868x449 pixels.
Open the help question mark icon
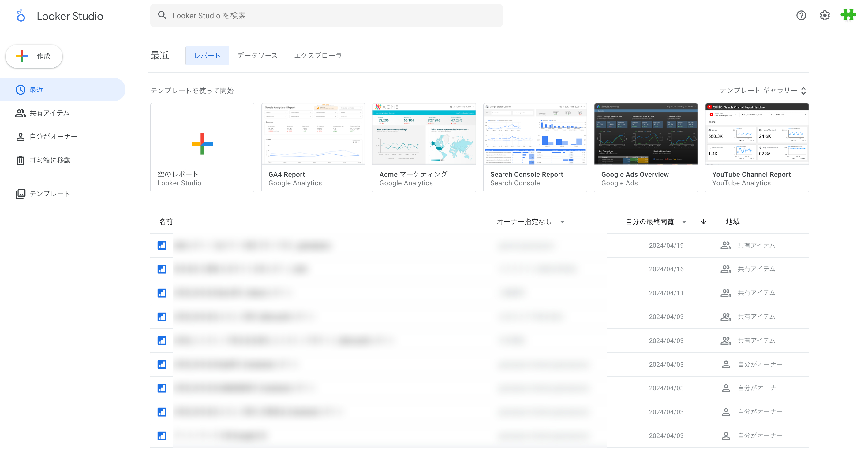801,16
